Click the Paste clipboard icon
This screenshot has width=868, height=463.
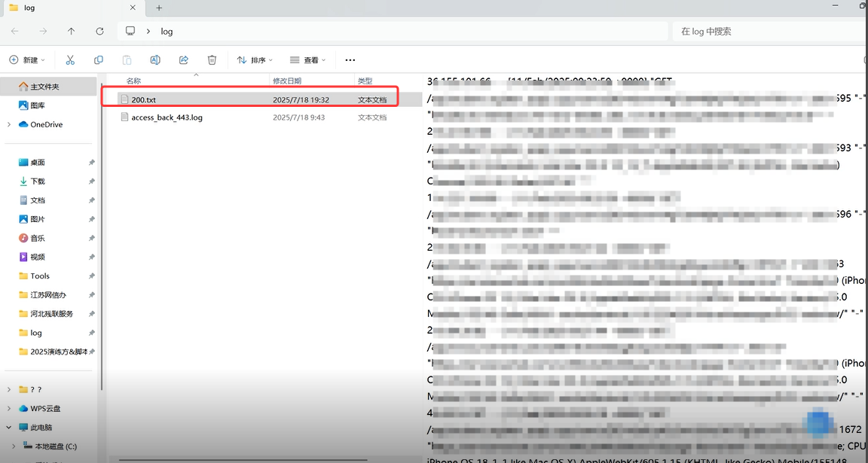point(127,59)
